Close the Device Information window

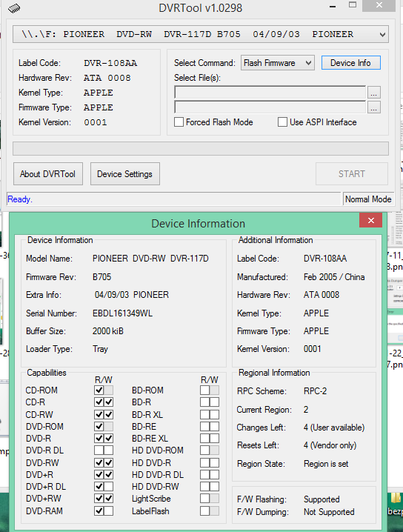pyautogui.click(x=370, y=221)
